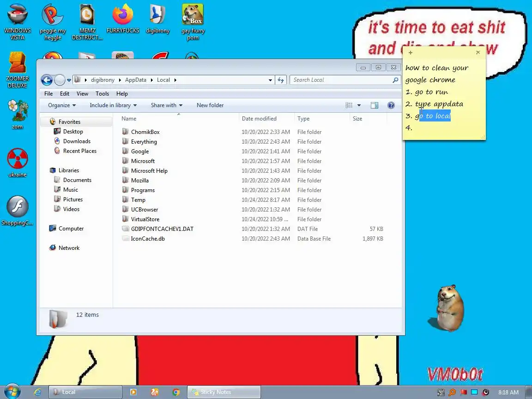
Task: Open the peggle my heggle desktop icon
Action: (53, 21)
